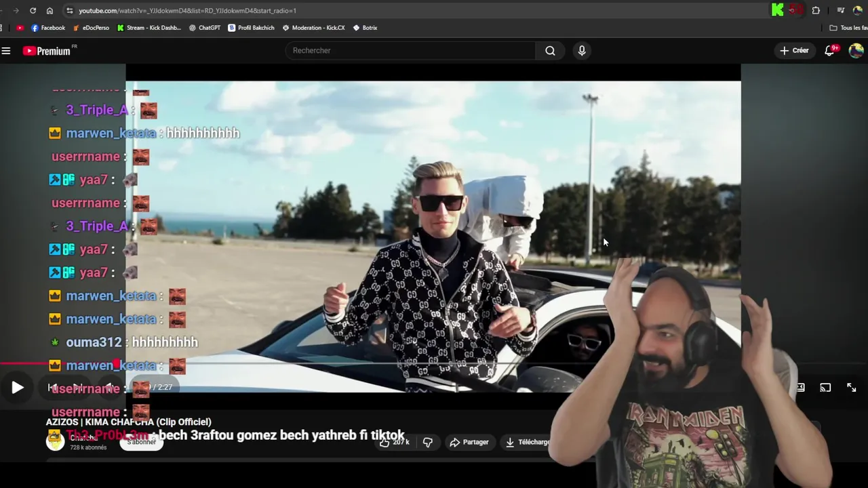The width and height of the screenshot is (868, 488).
Task: Start voice search with microphone icon
Action: click(x=581, y=51)
